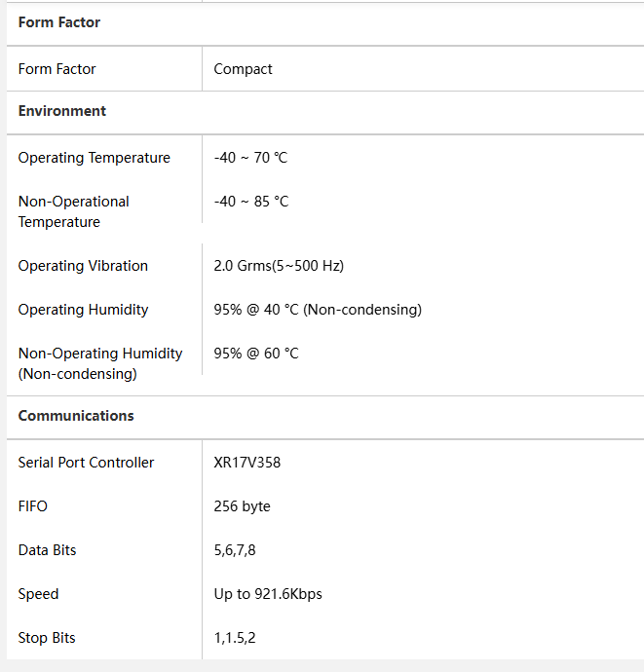This screenshot has width=644, height=672.
Task: Select the -40 ~ 70 °C value
Action: pyautogui.click(x=250, y=158)
